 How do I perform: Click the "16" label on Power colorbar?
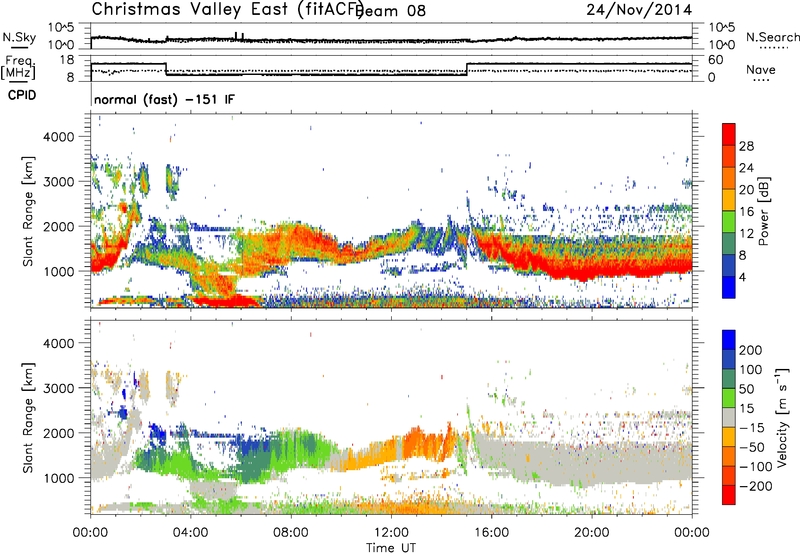coord(746,212)
